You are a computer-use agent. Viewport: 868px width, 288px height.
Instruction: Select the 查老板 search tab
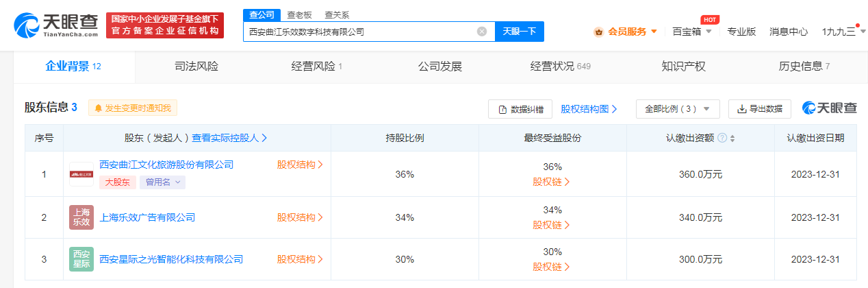click(x=298, y=15)
